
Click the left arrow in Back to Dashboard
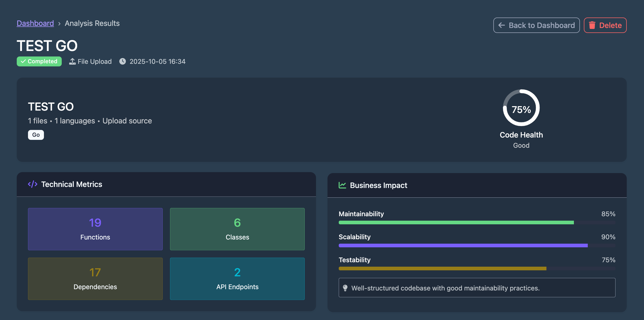click(x=501, y=25)
